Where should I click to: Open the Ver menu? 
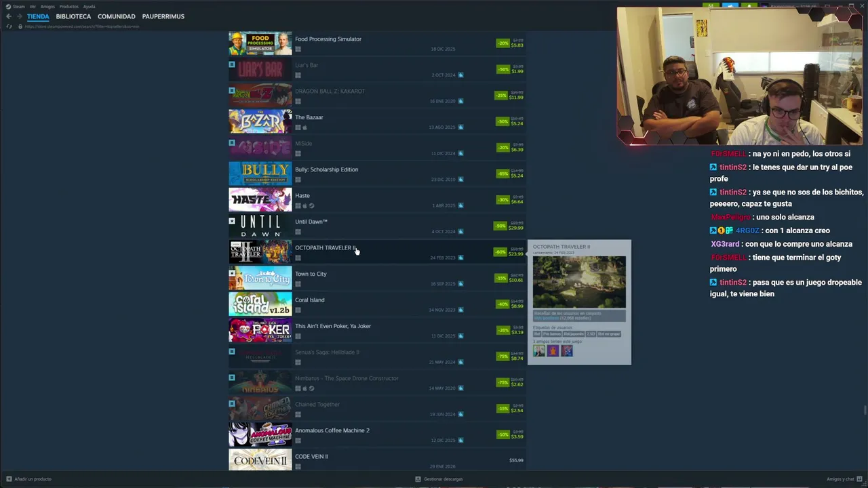33,6
